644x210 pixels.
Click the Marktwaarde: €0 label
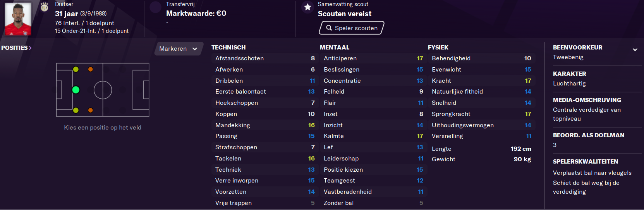(x=196, y=13)
